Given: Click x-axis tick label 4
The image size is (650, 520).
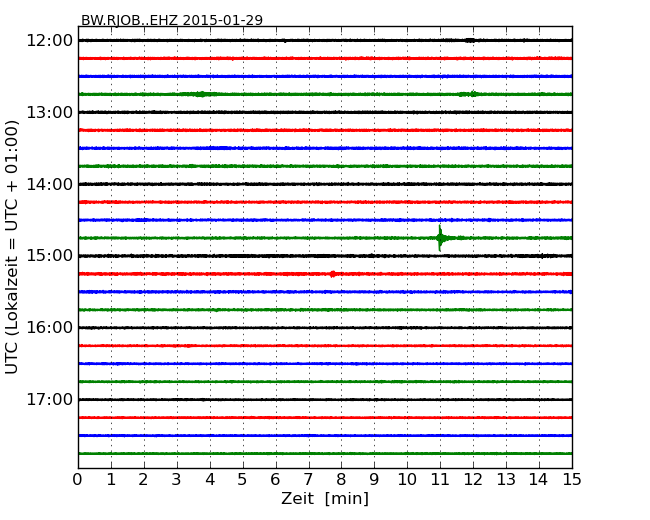Looking at the screenshot, I should pyautogui.click(x=210, y=480).
